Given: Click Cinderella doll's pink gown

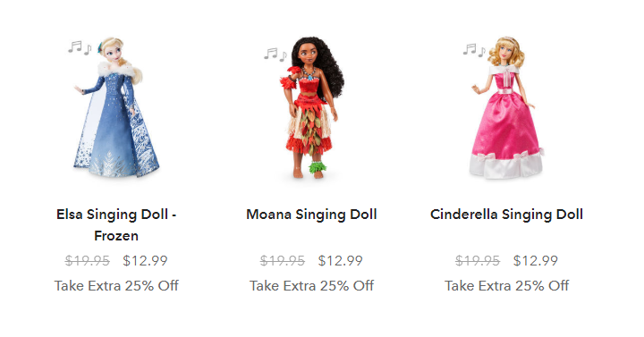Looking at the screenshot, I should coord(506,131).
